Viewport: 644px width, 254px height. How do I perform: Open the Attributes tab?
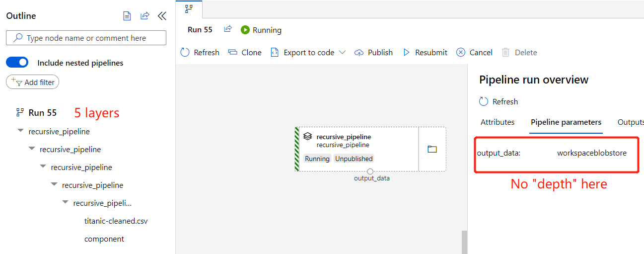(x=498, y=122)
